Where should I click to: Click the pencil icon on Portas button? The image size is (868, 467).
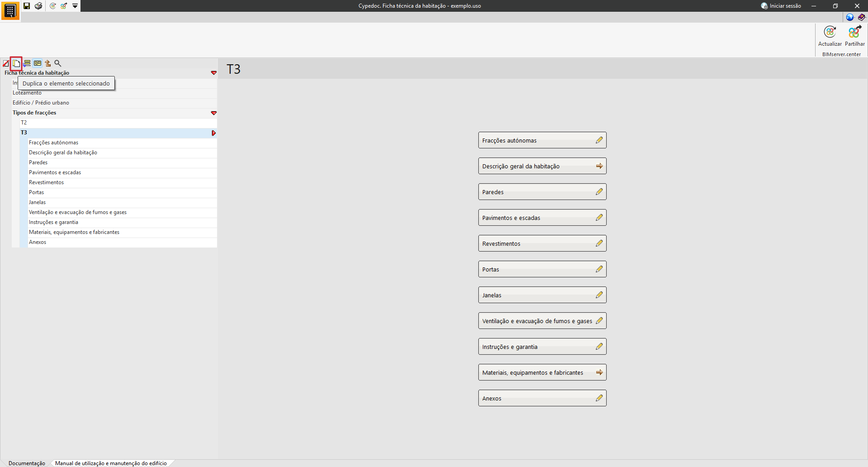pyautogui.click(x=599, y=269)
